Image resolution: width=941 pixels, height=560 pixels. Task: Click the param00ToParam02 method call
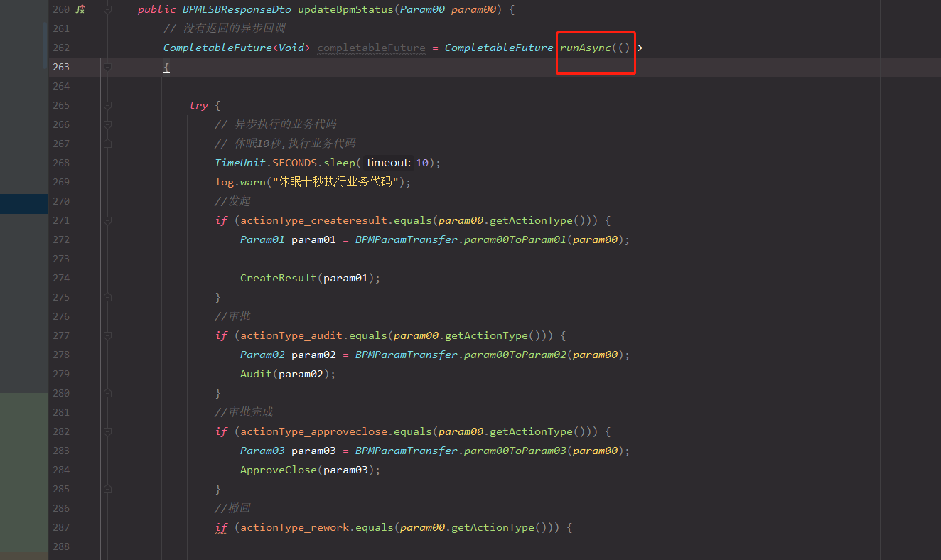coord(515,355)
